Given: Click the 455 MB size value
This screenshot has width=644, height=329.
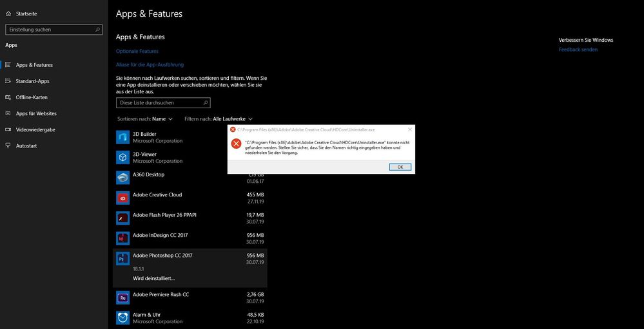Looking at the screenshot, I should 255,194.
